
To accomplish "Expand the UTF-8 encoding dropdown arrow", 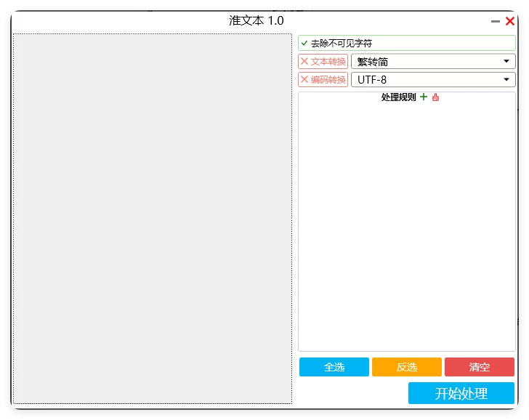I will tap(506, 80).
